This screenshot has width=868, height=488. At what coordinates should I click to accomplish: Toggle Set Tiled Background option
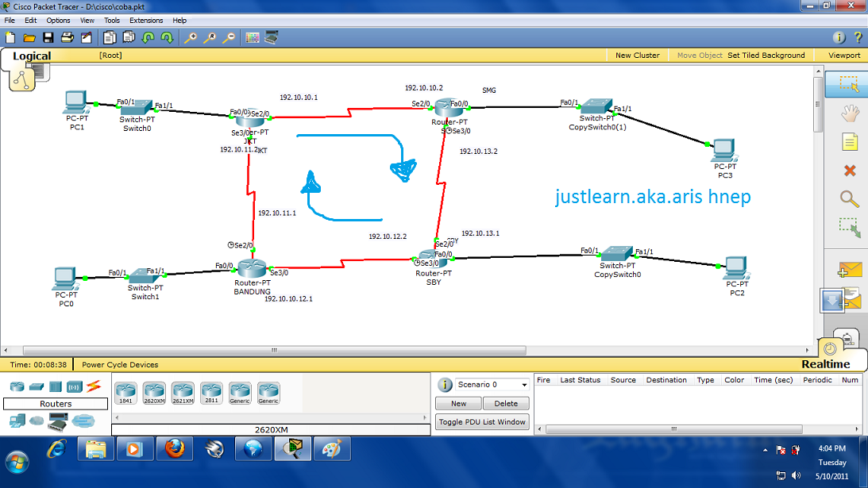[x=768, y=55]
